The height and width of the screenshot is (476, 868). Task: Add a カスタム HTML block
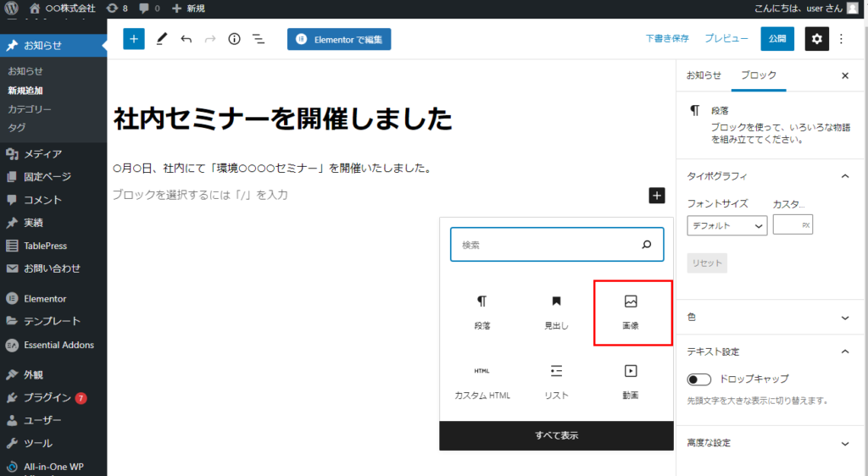(481, 381)
